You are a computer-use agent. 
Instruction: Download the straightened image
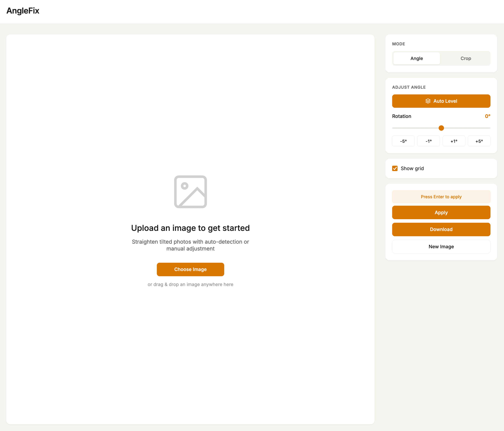441,229
